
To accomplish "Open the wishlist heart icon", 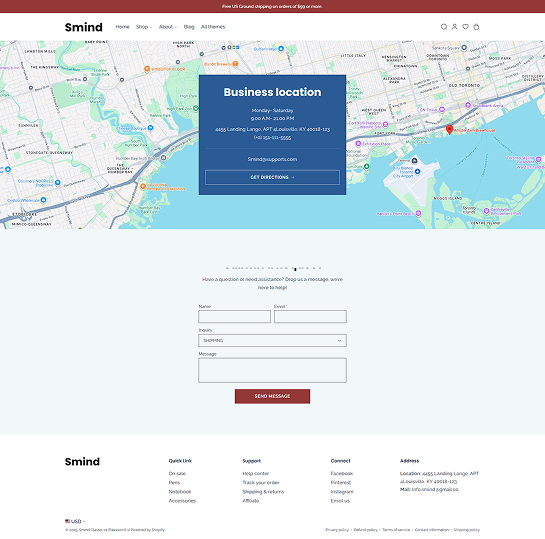I will (465, 27).
